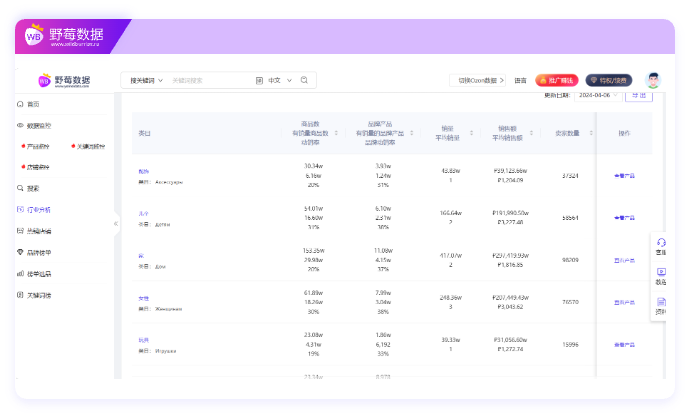690x418 pixels.
Task: Open the Дом category link
Action: 141,256
